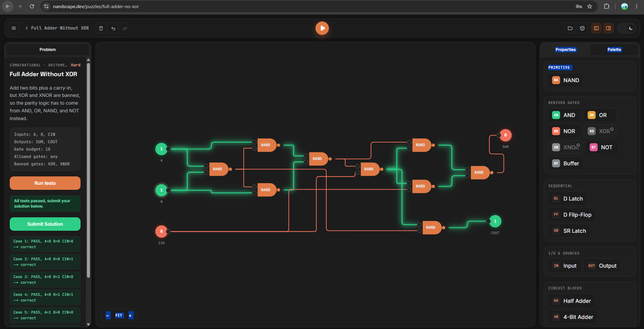The height and width of the screenshot is (329, 644).
Task: Select the NAND gate driving COUT
Action: click(x=432, y=228)
